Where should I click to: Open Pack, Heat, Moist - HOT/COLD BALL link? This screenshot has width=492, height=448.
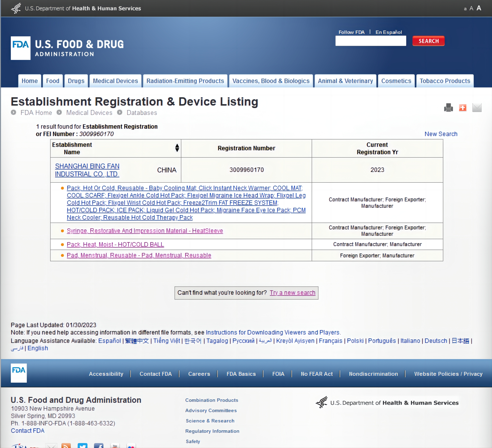[x=115, y=245]
